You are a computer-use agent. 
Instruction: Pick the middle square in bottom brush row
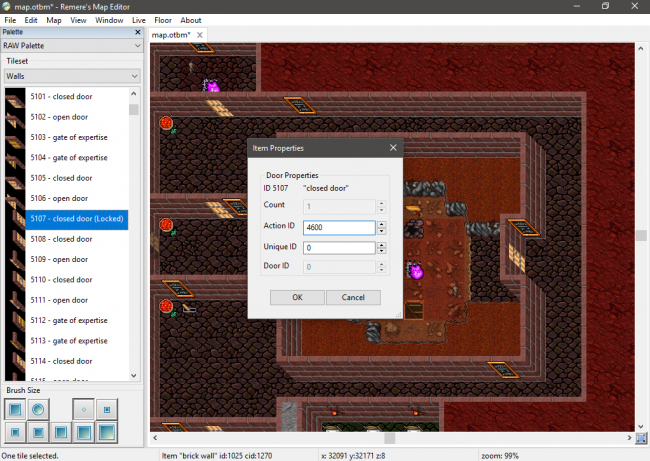pyautogui.click(x=61, y=432)
